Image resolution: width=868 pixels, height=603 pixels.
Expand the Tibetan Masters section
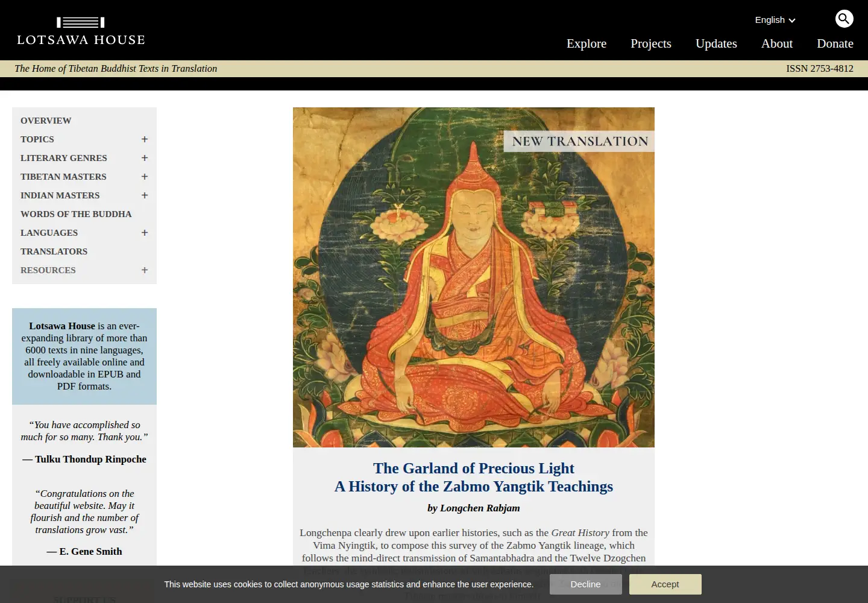click(x=145, y=177)
